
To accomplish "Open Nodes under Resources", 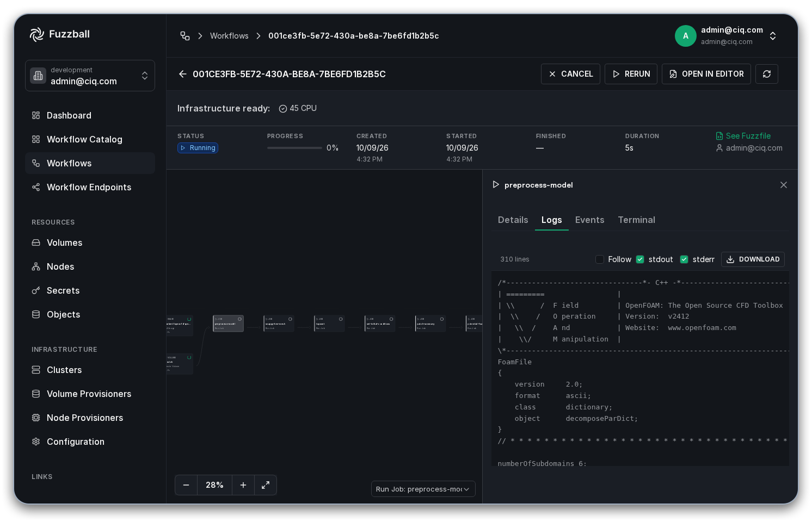I will tap(90, 266).
